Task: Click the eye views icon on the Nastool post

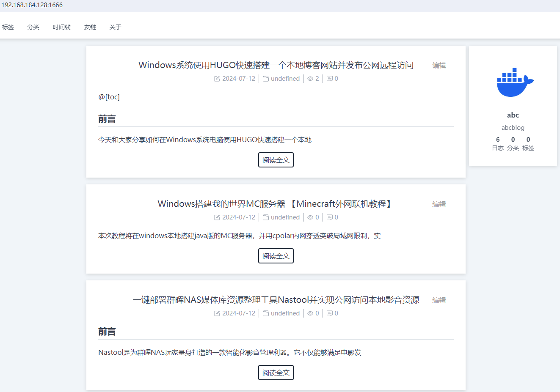Action: tap(310, 313)
